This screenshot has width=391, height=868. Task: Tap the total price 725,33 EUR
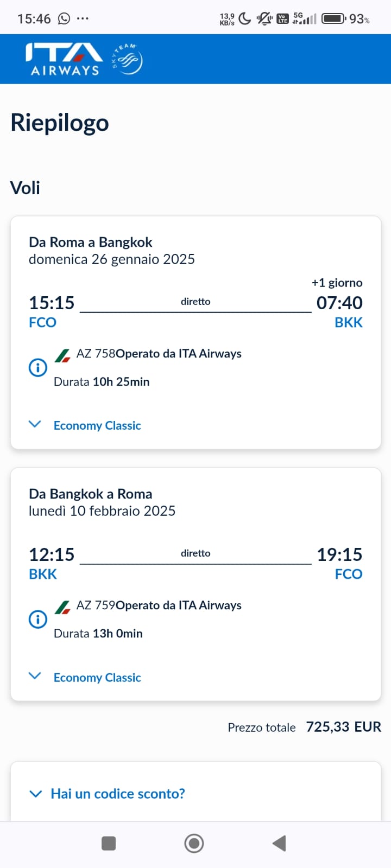coord(343,727)
